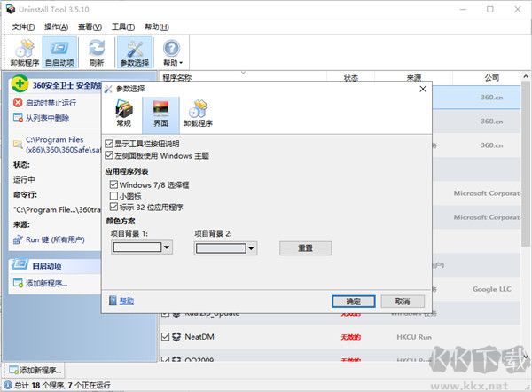Click the 添加新程序 icon in left panel

18,283
